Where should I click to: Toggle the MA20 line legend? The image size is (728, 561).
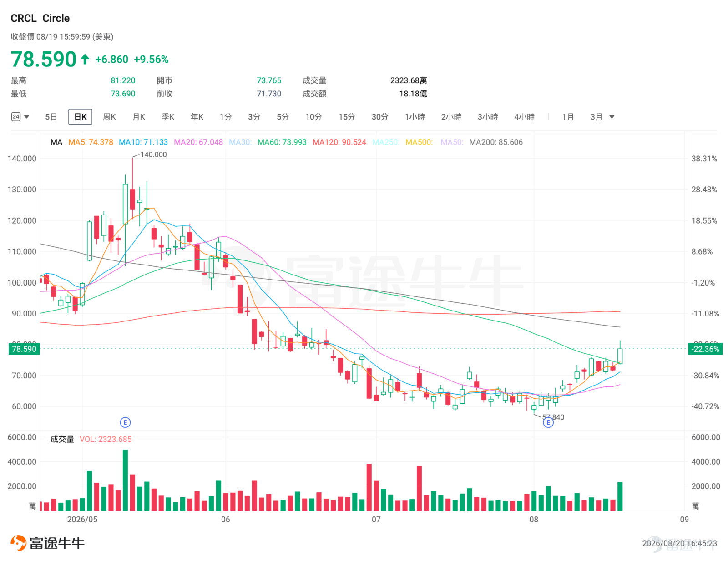(x=198, y=142)
